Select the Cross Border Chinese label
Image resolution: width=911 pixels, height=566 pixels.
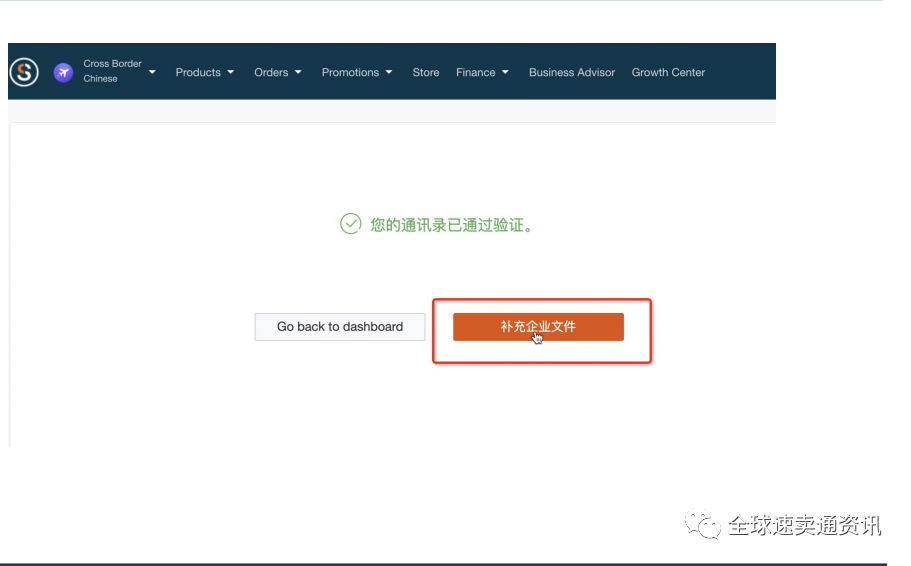112,71
